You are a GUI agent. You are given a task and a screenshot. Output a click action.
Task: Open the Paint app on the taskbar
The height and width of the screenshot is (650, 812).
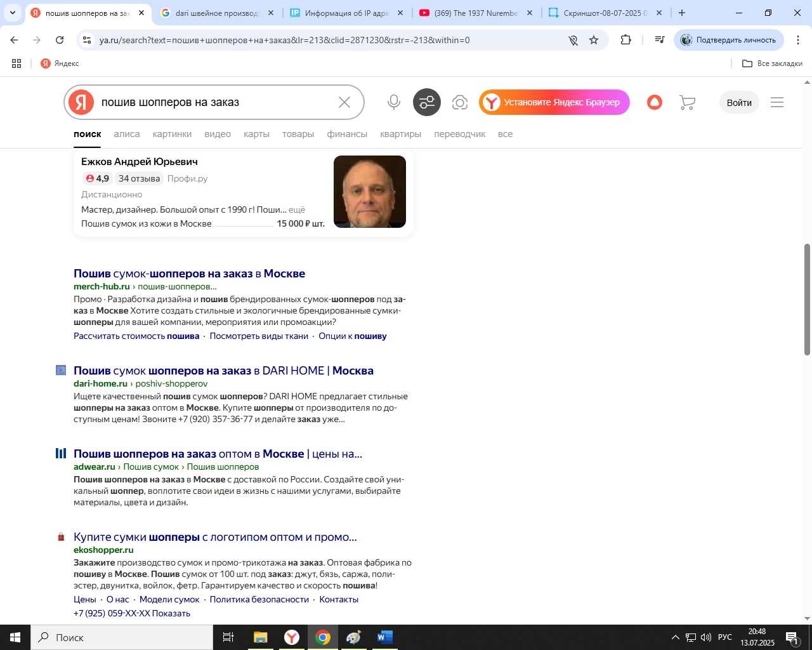[x=353, y=637]
